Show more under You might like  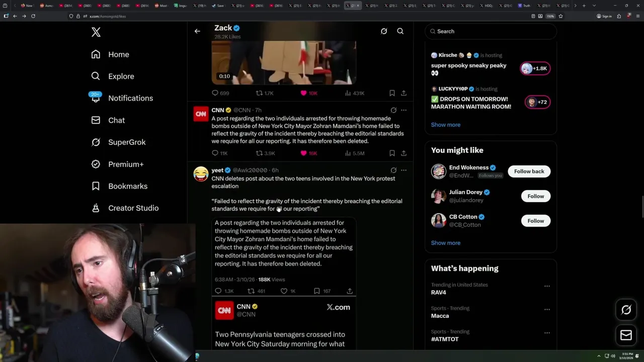(x=445, y=243)
